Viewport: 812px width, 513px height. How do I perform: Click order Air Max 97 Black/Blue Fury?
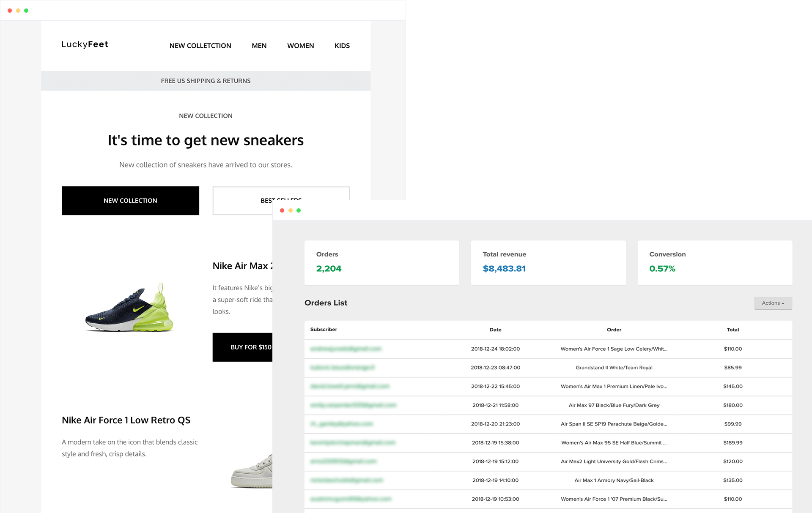coord(614,405)
